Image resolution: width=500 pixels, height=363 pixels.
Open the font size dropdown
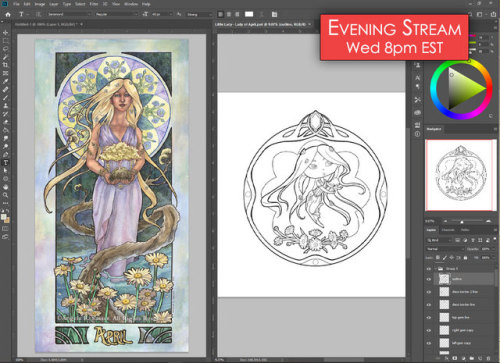coord(162,14)
